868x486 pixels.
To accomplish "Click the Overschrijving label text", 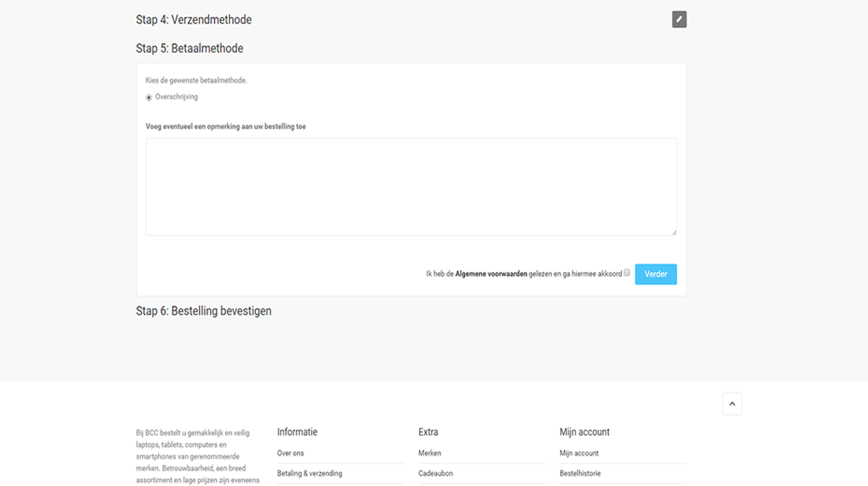I will click(176, 97).
